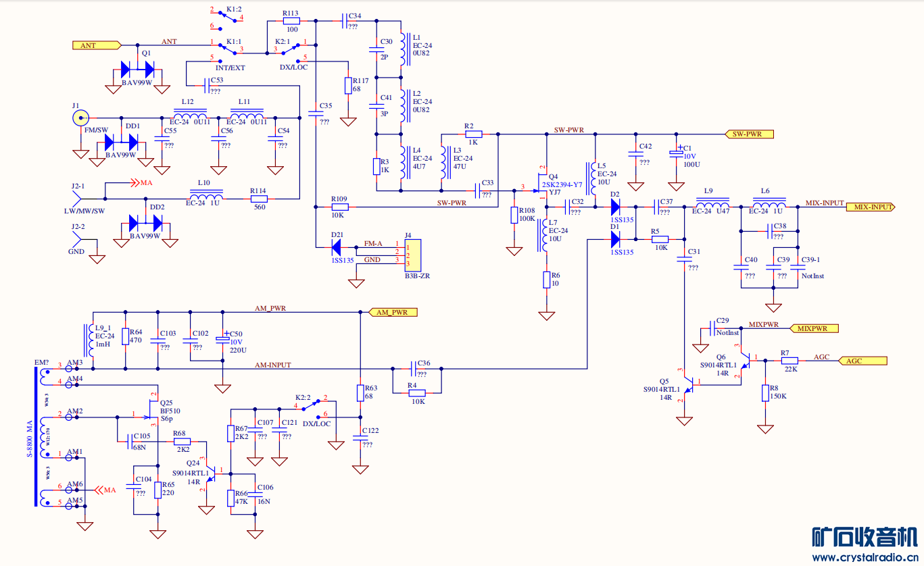Click the MIX-INPUT port label
Screen dimensions: 924x566
point(871,207)
